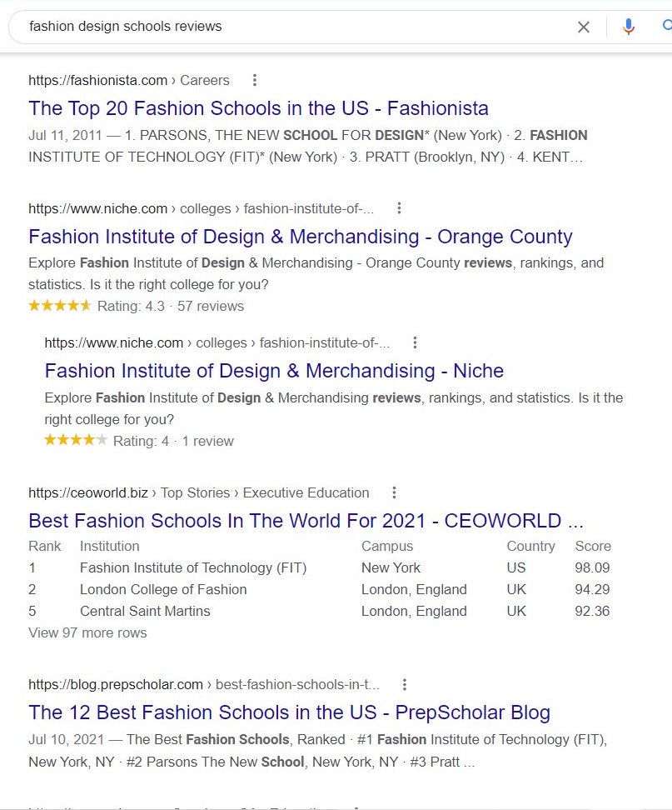This screenshot has height=810, width=672.
Task: Open 'The 12 Best Fashion Schools in the US' link
Action: 289,712
